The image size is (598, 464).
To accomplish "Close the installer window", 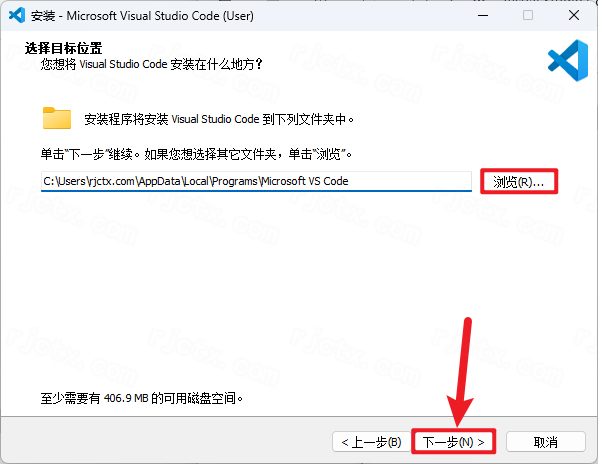I will (574, 16).
